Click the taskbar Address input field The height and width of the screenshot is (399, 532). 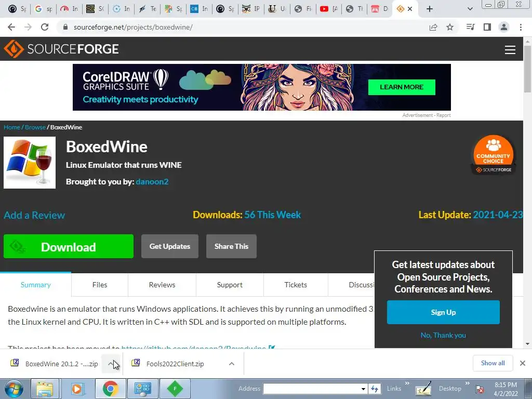pyautogui.click(x=312, y=389)
